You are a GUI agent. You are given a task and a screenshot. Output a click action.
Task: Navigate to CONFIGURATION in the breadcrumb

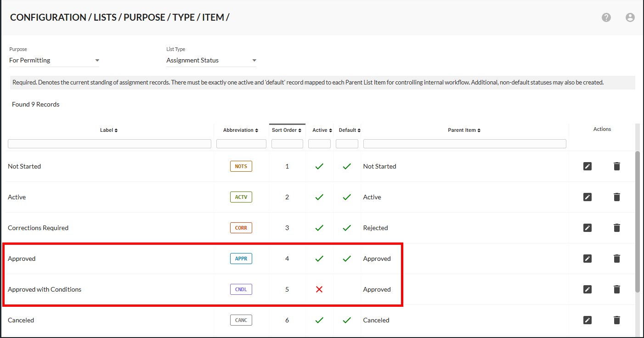(x=48, y=17)
